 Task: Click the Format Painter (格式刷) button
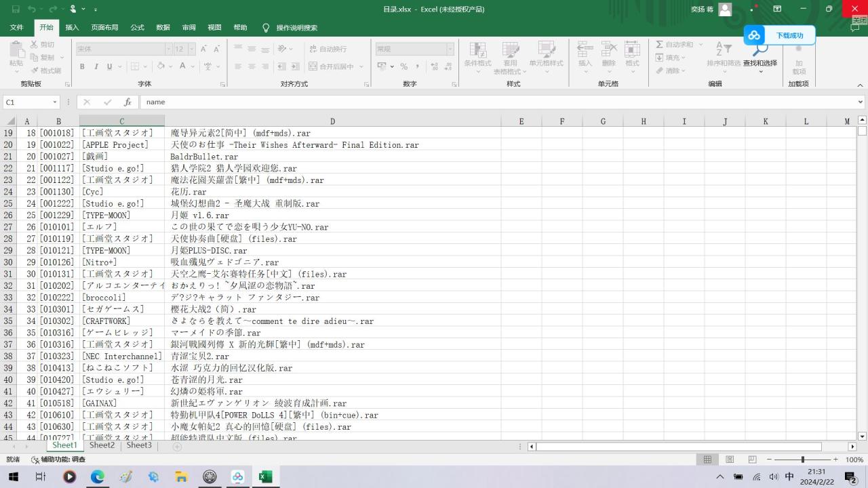coord(45,70)
